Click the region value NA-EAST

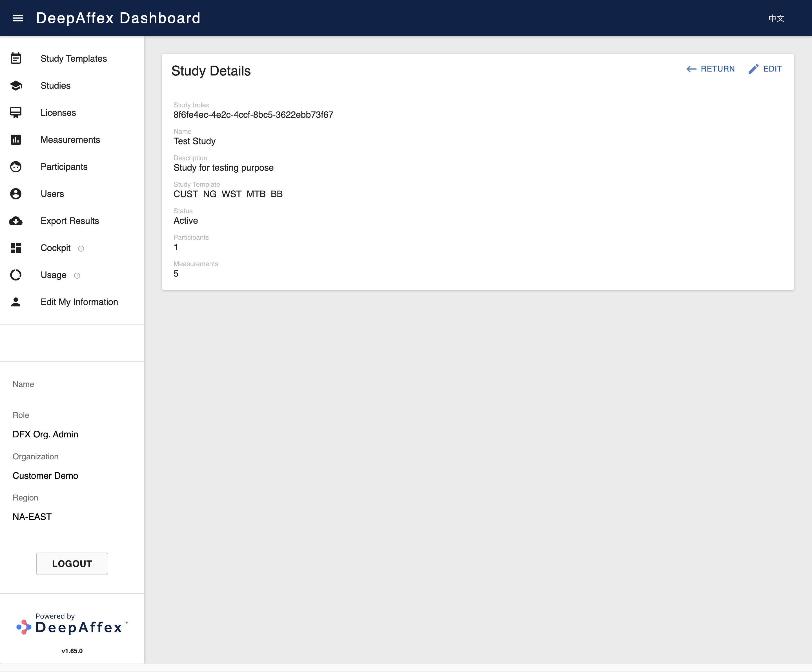tap(32, 517)
